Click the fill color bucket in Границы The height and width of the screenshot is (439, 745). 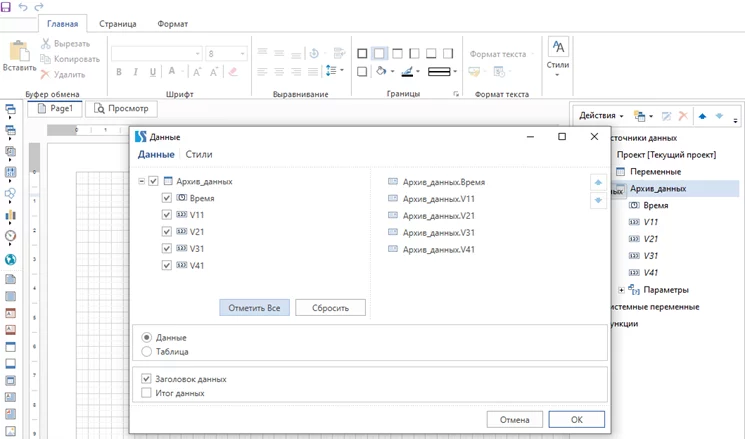(383, 72)
